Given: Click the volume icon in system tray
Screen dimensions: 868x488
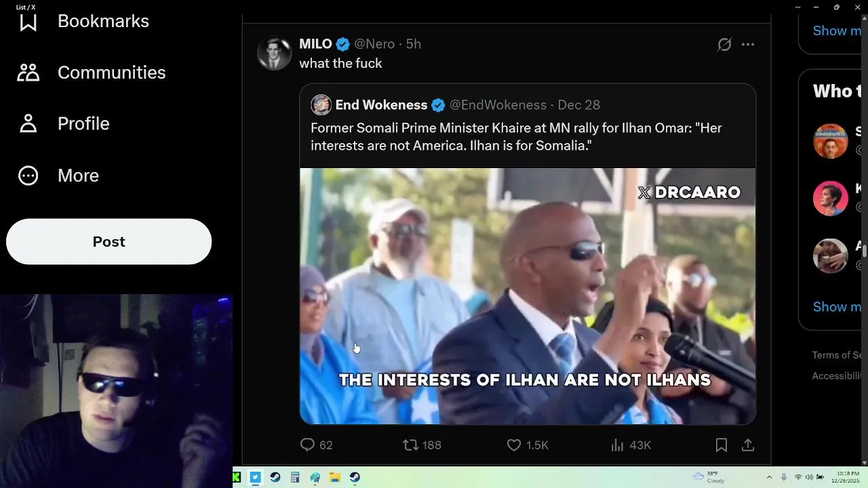Looking at the screenshot, I should pyautogui.click(x=809, y=477).
